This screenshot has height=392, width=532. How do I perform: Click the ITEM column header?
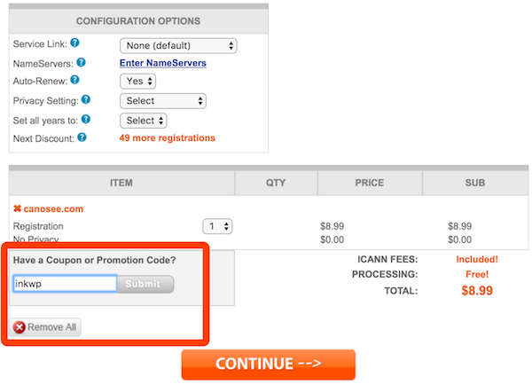121,183
